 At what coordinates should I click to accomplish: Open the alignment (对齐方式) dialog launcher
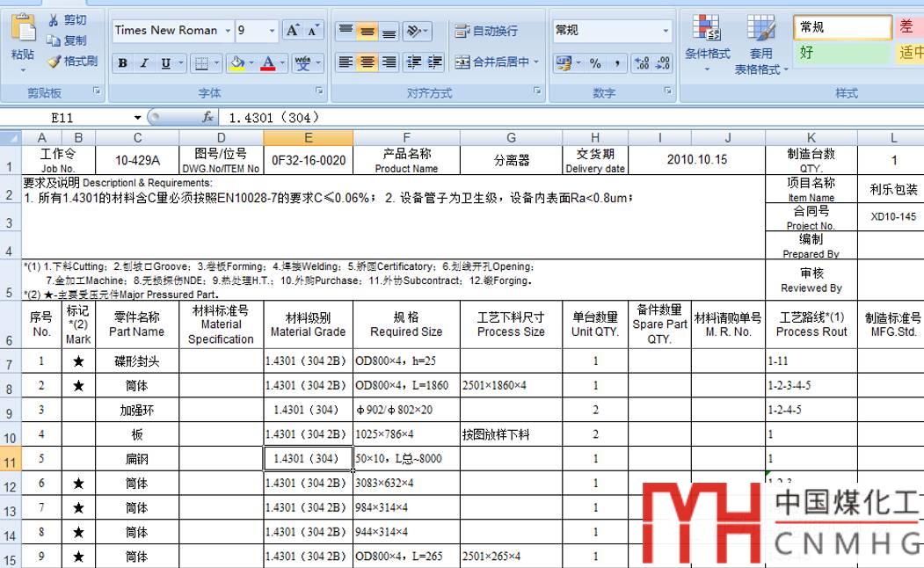click(x=537, y=91)
